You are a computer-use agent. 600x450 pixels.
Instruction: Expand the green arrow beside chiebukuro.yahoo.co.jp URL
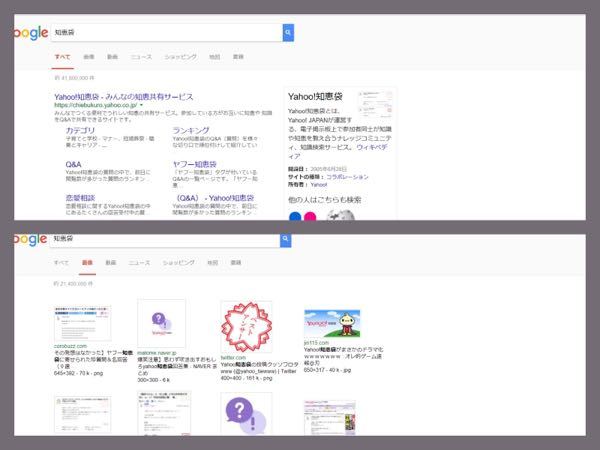click(142, 104)
